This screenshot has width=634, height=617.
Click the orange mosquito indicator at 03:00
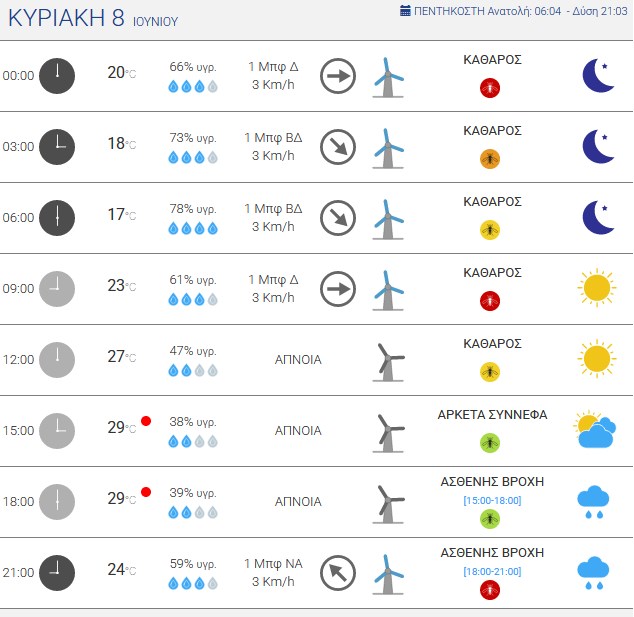[x=490, y=159]
